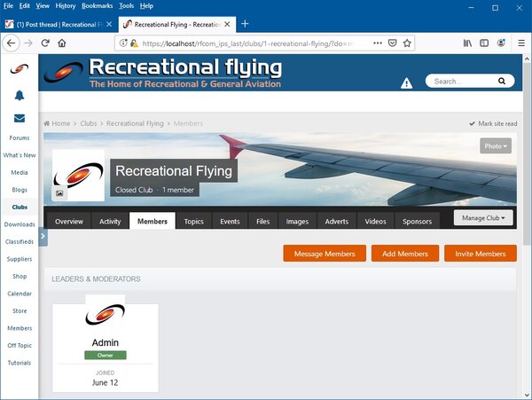
Task: Click the Invite Members button
Action: point(480,254)
